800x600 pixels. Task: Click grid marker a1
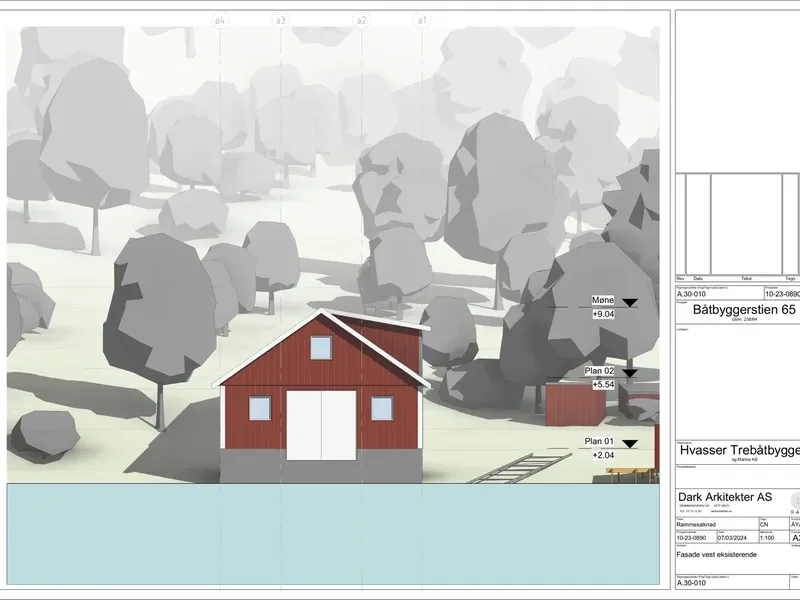click(x=422, y=20)
